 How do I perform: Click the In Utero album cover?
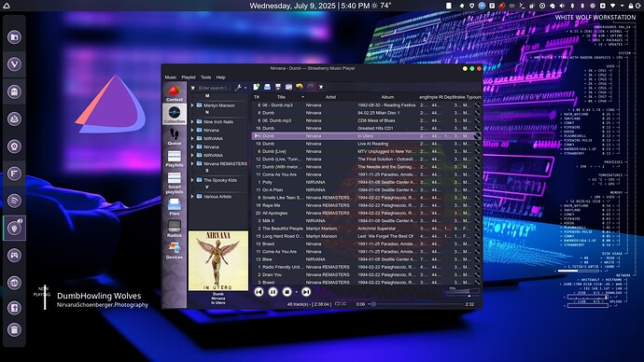coord(218,260)
